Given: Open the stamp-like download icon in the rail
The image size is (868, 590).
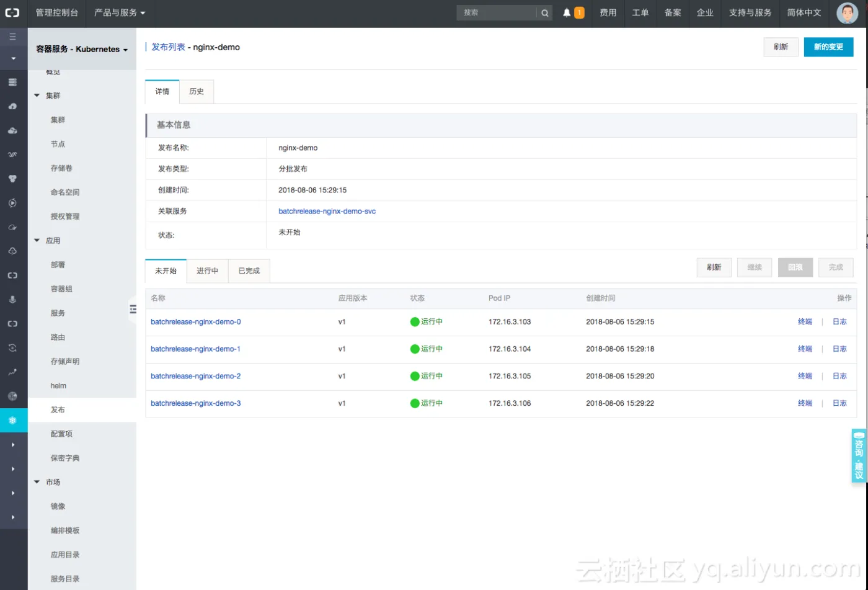Looking at the screenshot, I should click(x=12, y=300).
